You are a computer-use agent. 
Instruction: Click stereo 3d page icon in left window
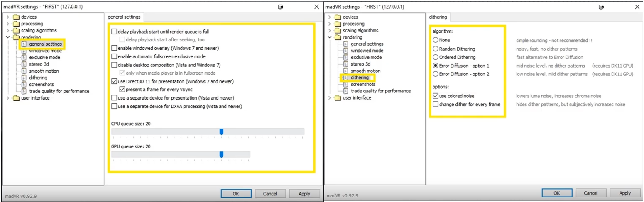(24, 64)
